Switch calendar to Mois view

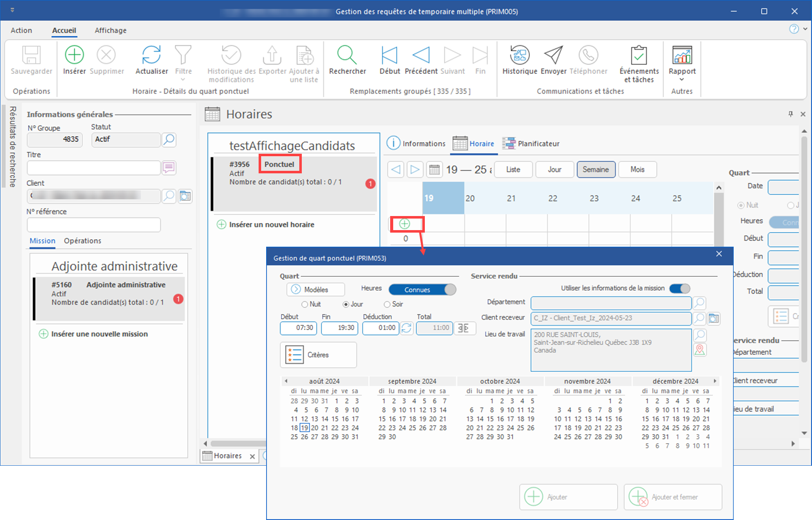(x=637, y=170)
